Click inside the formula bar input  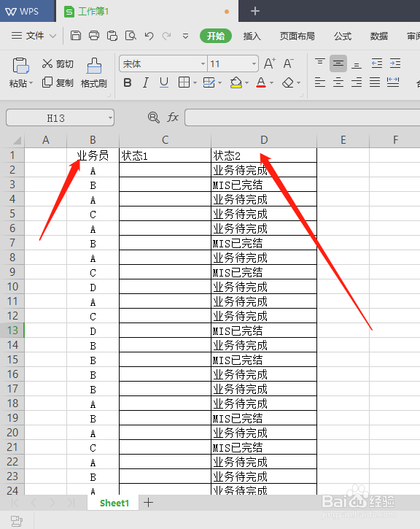tap(302, 117)
